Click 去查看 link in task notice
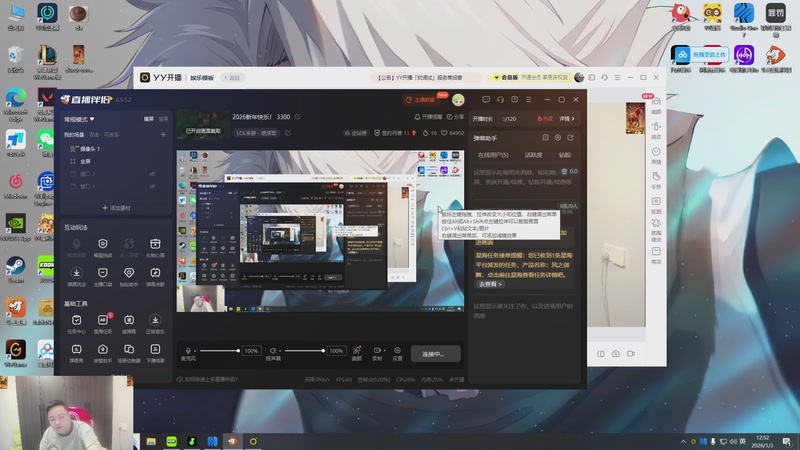 [x=490, y=284]
